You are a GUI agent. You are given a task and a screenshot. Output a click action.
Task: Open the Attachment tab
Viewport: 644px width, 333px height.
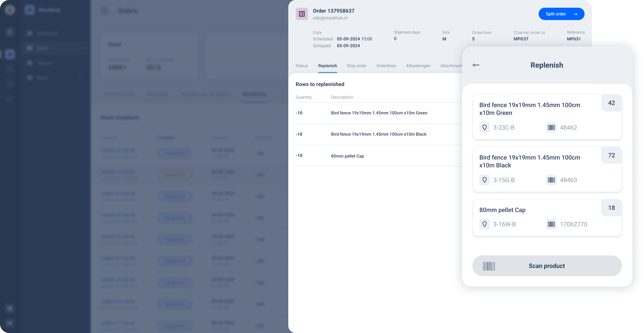pyautogui.click(x=451, y=66)
